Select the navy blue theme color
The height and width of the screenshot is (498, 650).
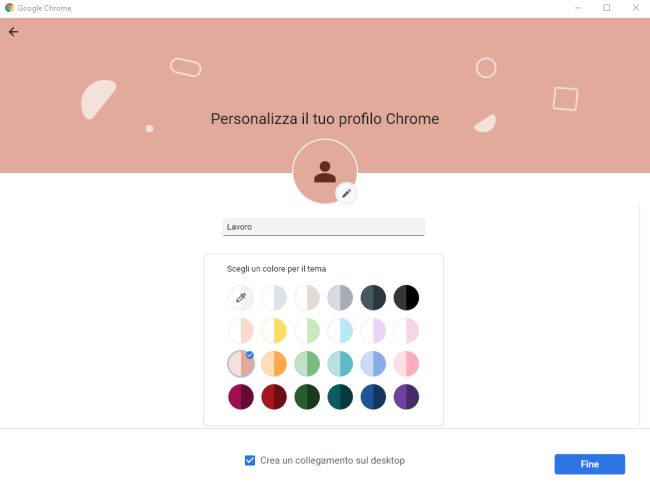pos(373,397)
